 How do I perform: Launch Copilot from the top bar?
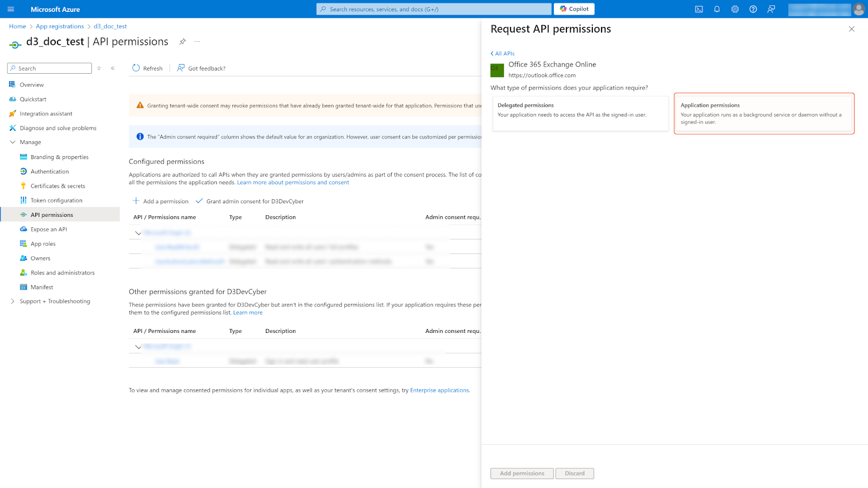point(574,9)
